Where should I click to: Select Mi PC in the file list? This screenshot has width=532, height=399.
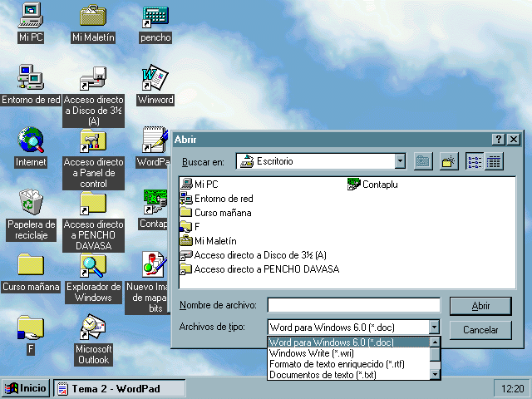pos(199,185)
